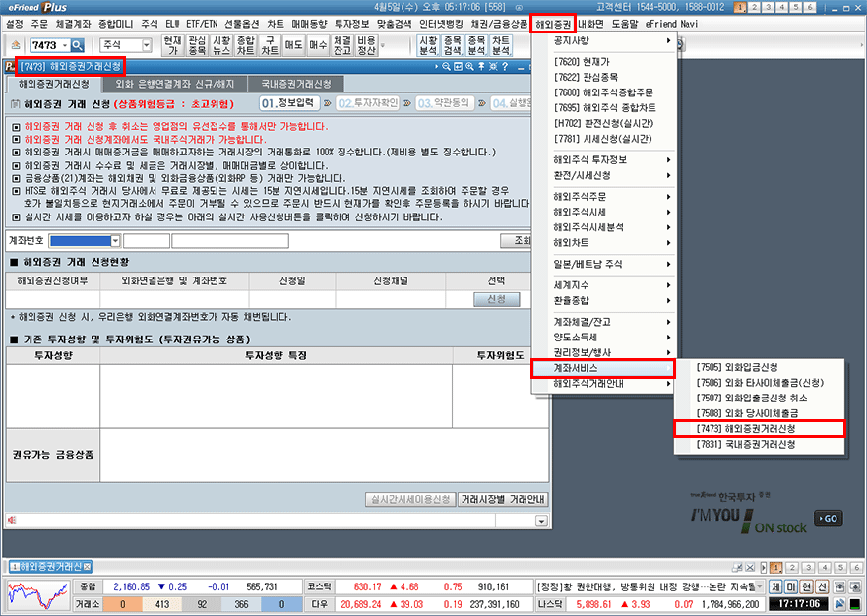This screenshot has height=616, width=867.
Task: Click the toolbar overflow arrow after 비용정산
Action: [383, 45]
